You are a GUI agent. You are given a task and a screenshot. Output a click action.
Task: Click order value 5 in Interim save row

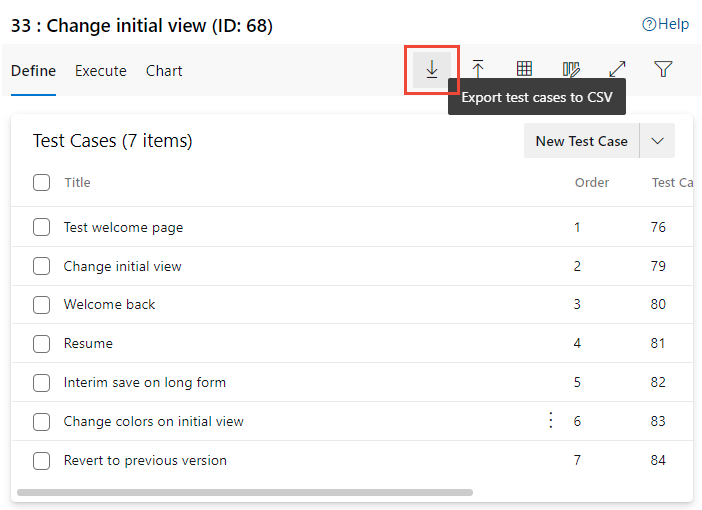[577, 382]
